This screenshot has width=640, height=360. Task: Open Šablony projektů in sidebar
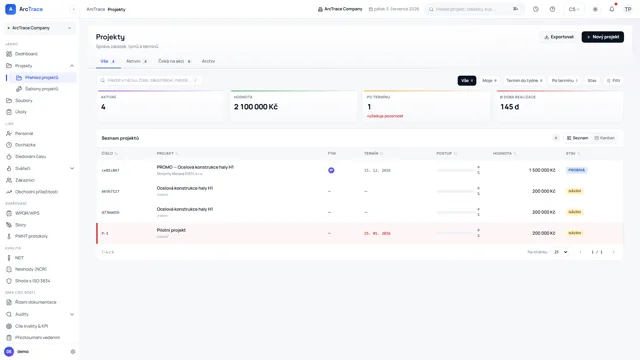tap(41, 89)
